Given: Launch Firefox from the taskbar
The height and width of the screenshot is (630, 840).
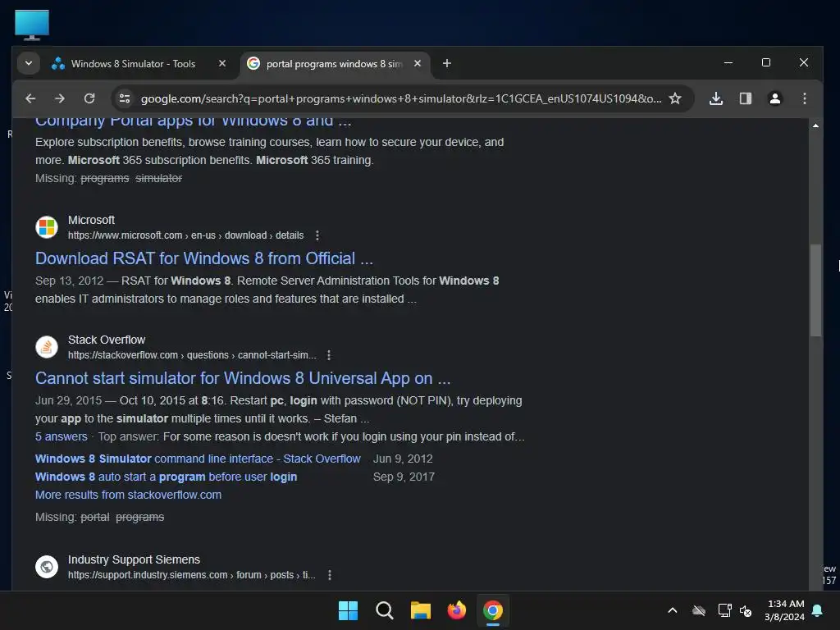Looking at the screenshot, I should click(456, 610).
